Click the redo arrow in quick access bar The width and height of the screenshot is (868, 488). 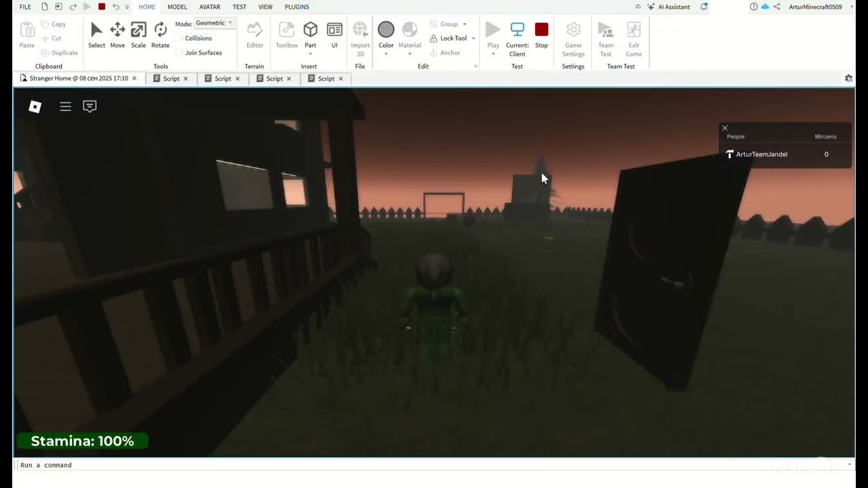point(73,7)
